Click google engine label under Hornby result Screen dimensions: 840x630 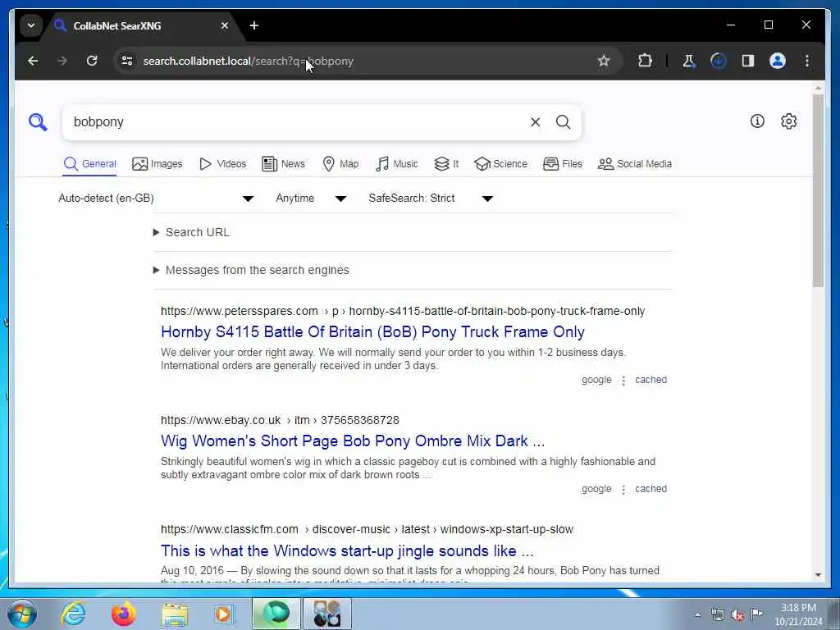[x=596, y=380]
